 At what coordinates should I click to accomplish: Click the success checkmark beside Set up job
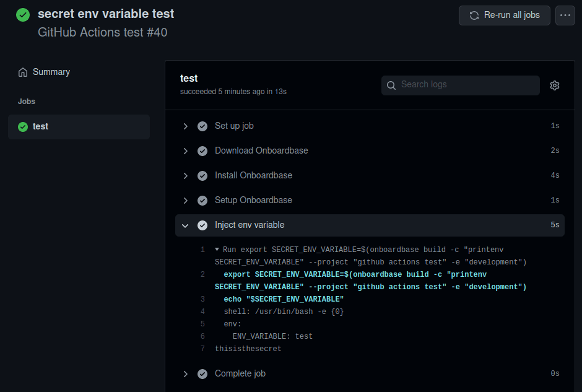202,126
